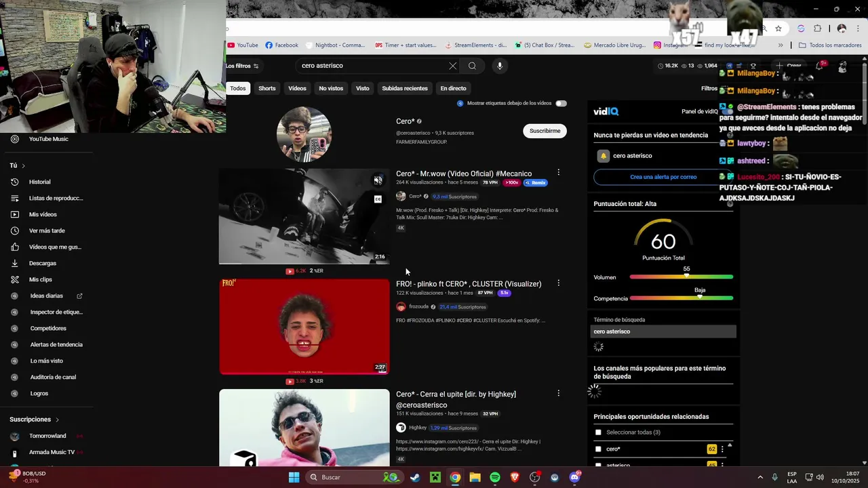
Task: Open Discord from the taskbar
Action: pyautogui.click(x=575, y=477)
